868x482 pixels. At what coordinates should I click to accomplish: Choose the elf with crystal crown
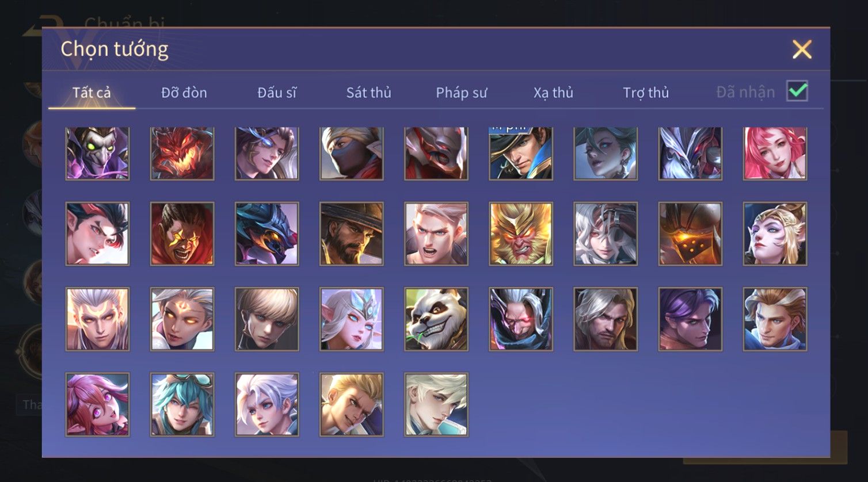click(x=352, y=319)
